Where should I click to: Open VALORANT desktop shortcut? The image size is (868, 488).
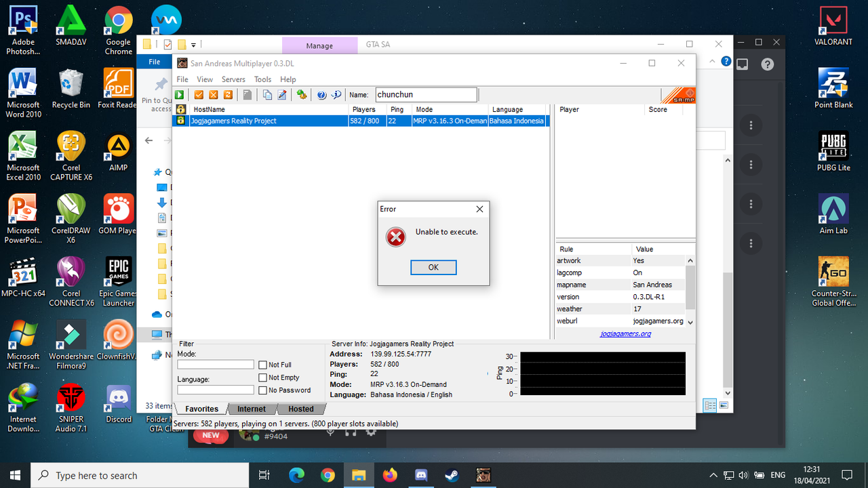tap(833, 26)
